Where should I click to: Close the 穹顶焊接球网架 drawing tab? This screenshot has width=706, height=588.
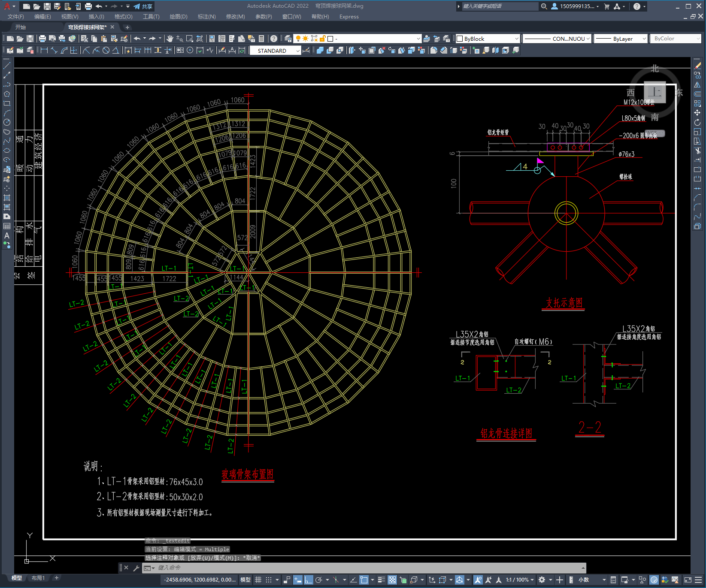[x=112, y=27]
